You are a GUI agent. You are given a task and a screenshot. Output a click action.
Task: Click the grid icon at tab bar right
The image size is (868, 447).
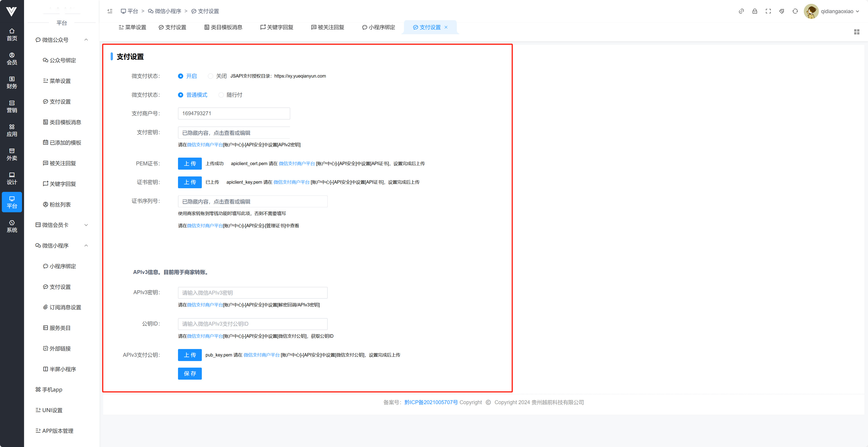tap(856, 32)
